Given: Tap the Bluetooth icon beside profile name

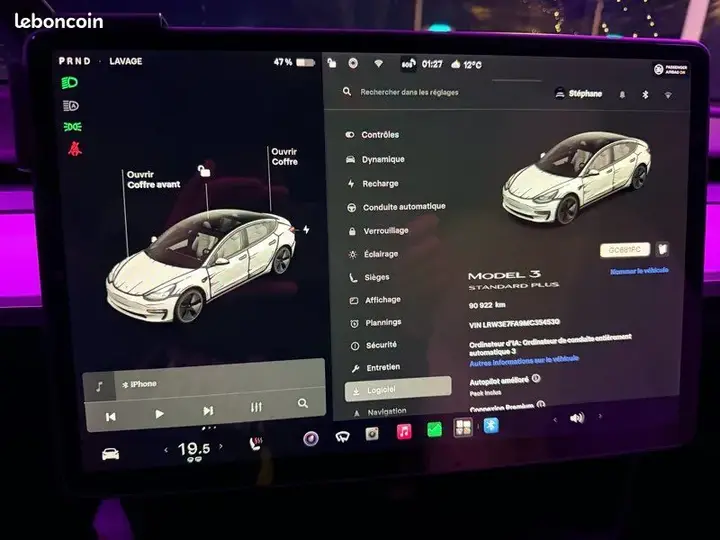Looking at the screenshot, I should [x=645, y=95].
